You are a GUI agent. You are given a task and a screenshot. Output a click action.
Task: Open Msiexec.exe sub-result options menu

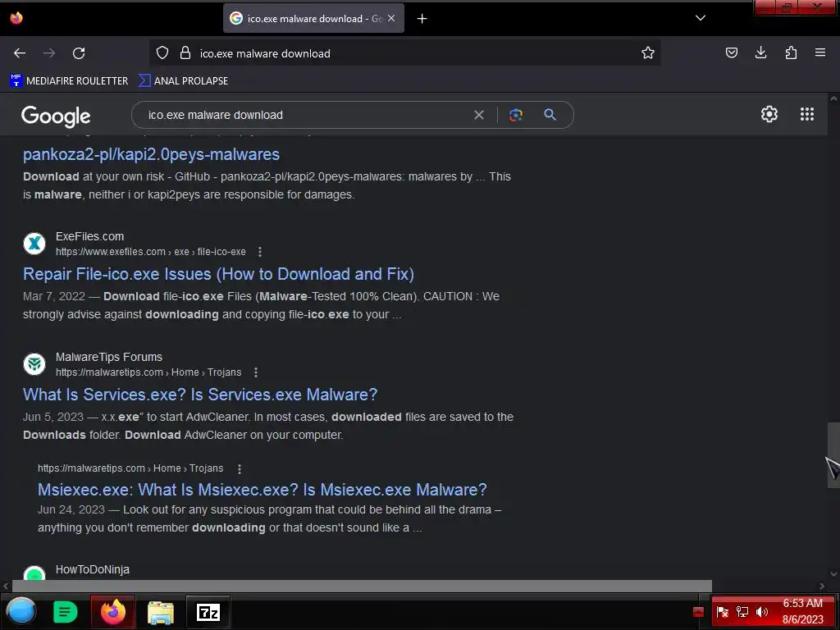click(240, 468)
